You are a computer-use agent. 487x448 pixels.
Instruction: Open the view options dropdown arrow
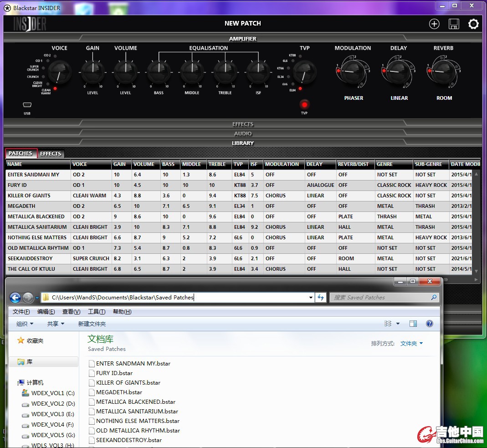tap(398, 324)
